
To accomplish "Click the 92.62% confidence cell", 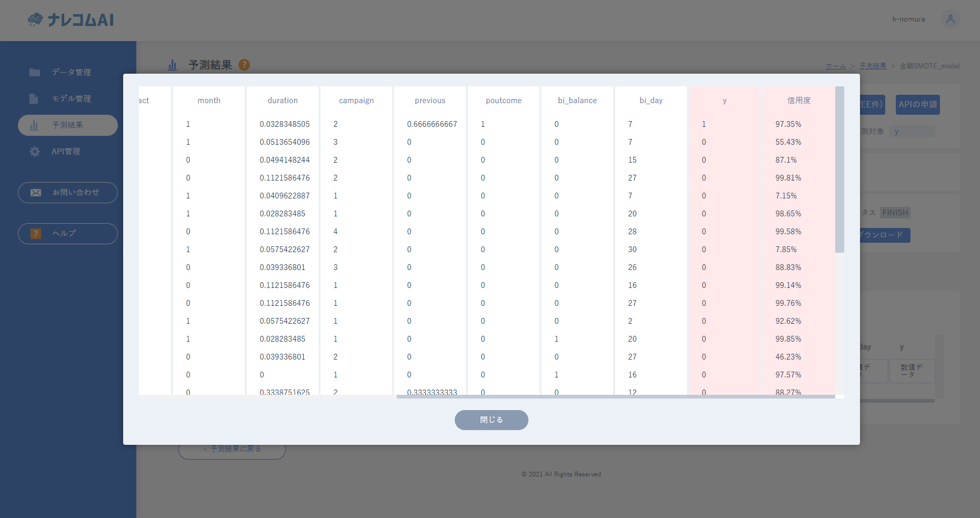I will [788, 321].
